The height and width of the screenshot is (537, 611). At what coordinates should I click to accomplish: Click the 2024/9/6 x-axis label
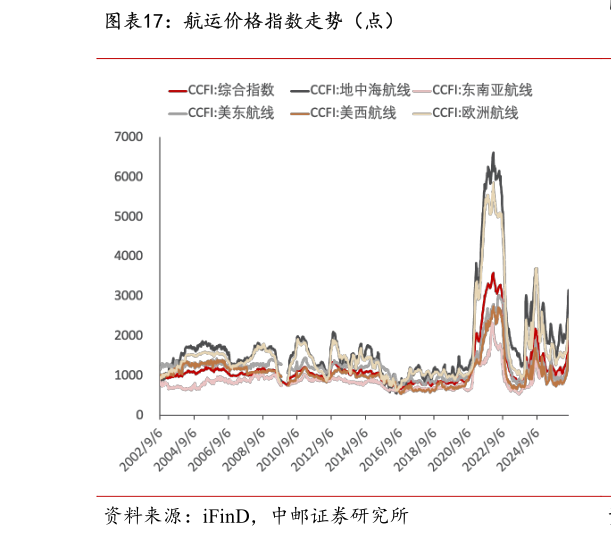pos(518,450)
